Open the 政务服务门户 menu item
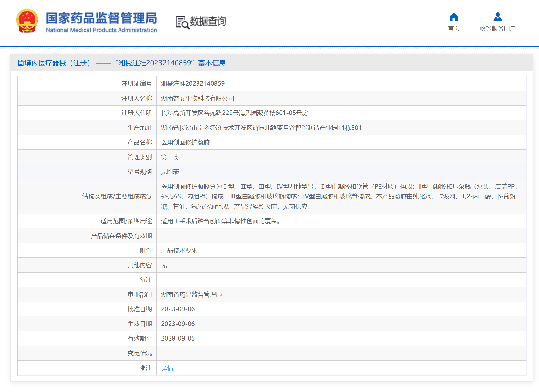The width and height of the screenshot is (539, 392). tap(497, 28)
